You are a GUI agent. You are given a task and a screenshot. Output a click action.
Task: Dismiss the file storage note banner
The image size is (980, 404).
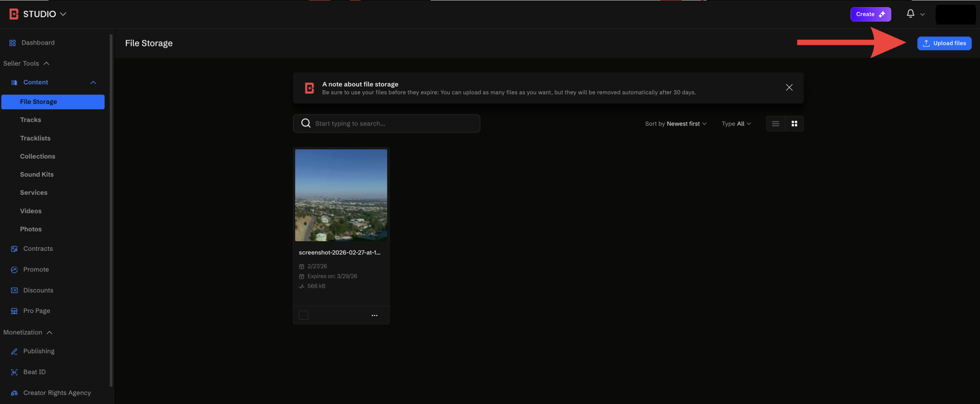pyautogui.click(x=789, y=88)
